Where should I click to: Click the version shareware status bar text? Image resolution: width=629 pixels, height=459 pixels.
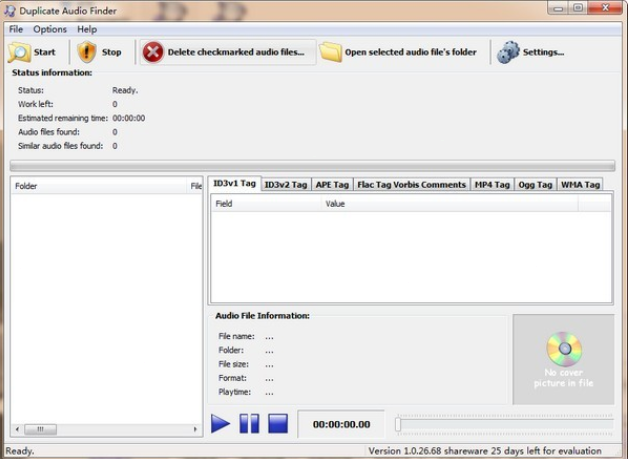485,451
